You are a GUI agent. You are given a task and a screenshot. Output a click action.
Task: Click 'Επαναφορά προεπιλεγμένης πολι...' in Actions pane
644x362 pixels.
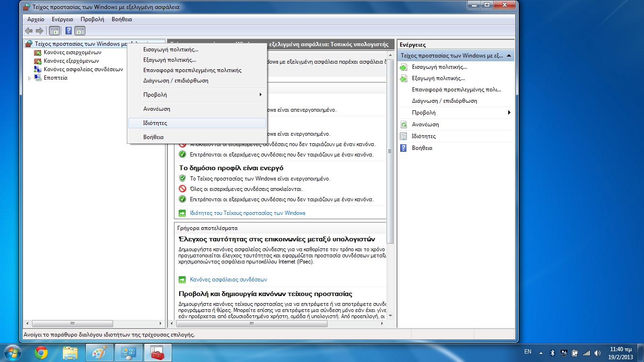coord(456,90)
